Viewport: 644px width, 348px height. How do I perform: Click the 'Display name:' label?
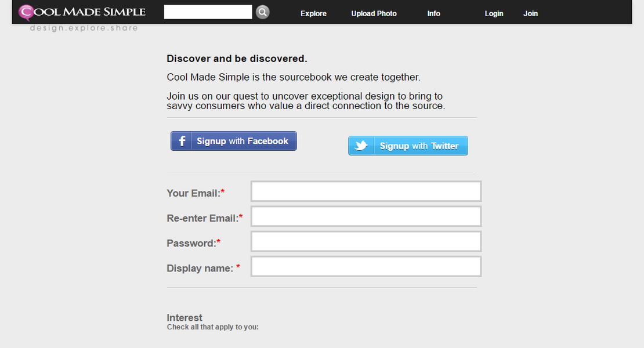[x=200, y=268]
